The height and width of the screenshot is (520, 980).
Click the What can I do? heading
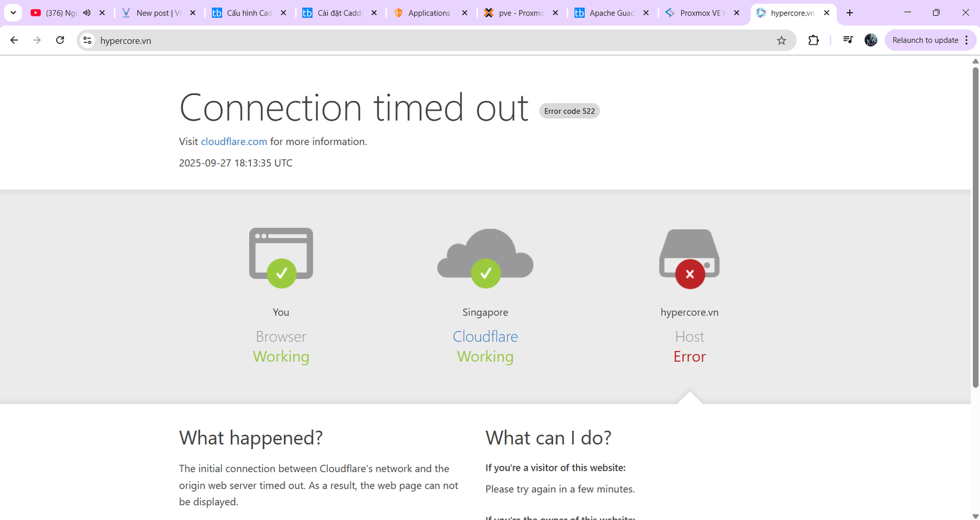[x=548, y=438]
